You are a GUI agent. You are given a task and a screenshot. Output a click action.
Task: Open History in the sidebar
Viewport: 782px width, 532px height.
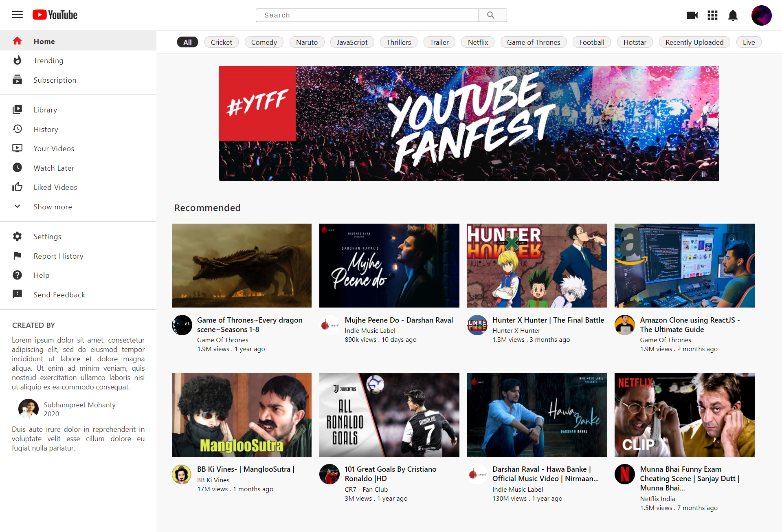tap(46, 129)
